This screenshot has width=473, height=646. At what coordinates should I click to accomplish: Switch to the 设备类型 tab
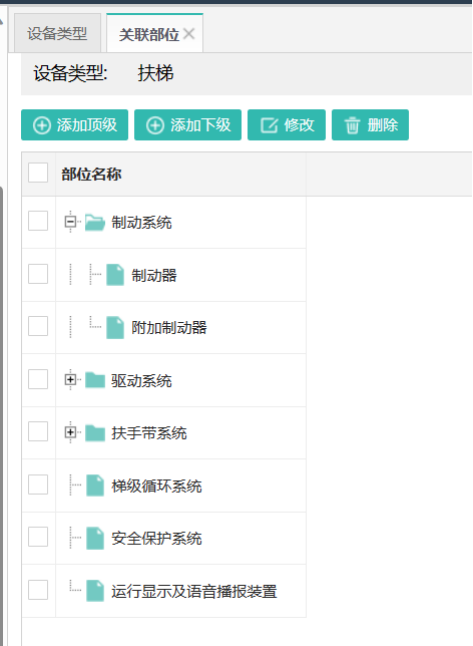click(x=57, y=33)
